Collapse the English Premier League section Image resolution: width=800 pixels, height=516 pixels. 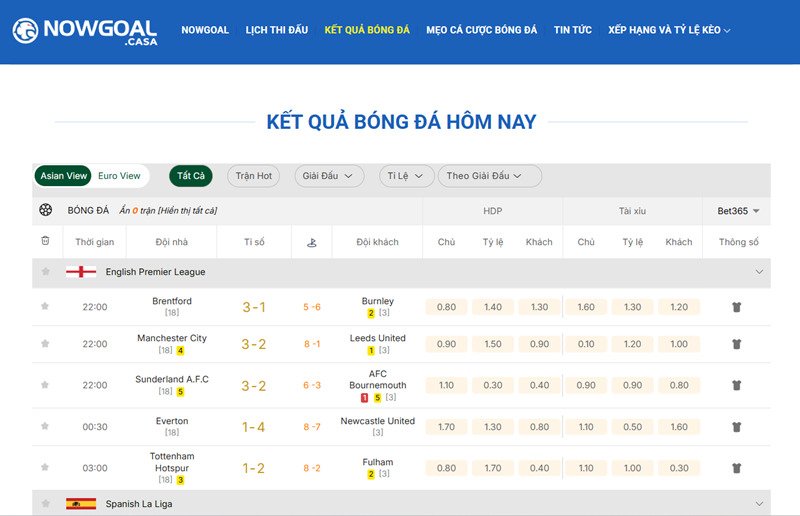click(759, 272)
